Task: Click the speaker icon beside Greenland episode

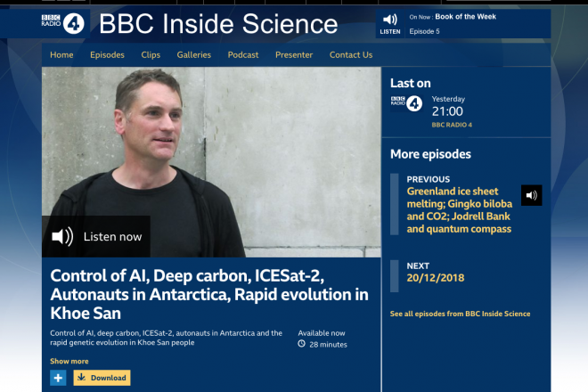Action: click(x=531, y=195)
